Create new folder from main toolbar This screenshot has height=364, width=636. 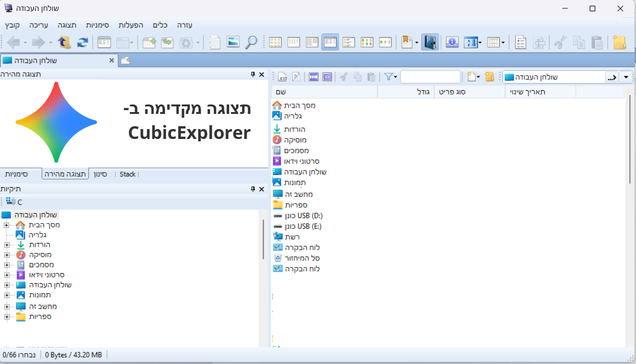click(619, 42)
